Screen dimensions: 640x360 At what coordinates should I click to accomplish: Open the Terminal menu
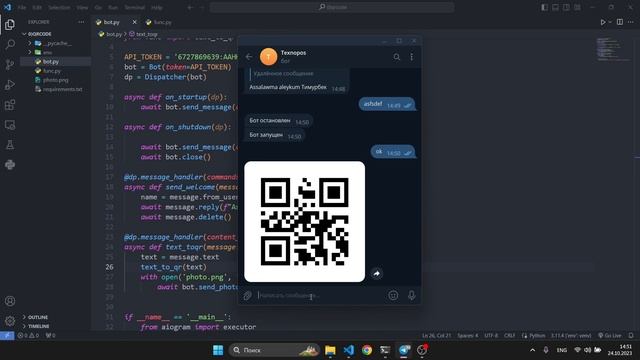[x=134, y=7]
